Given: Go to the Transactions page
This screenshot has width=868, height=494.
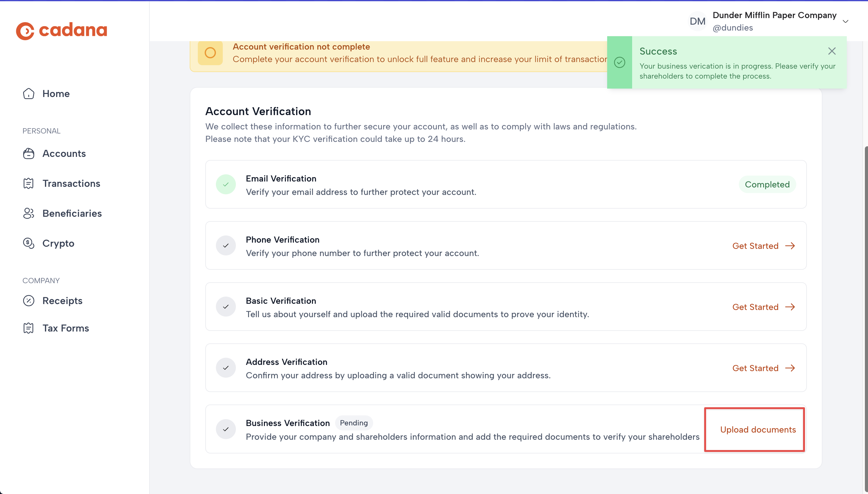Looking at the screenshot, I should (71, 184).
